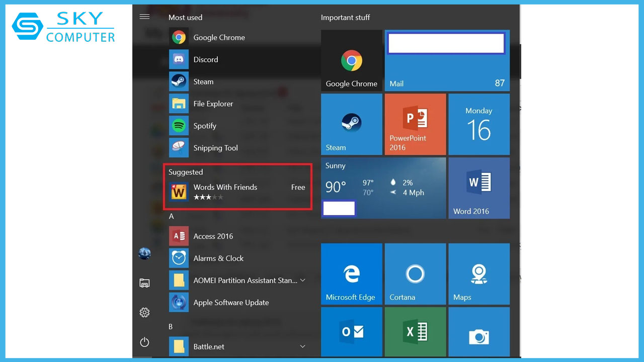Run Apple Software Update

pyautogui.click(x=231, y=302)
